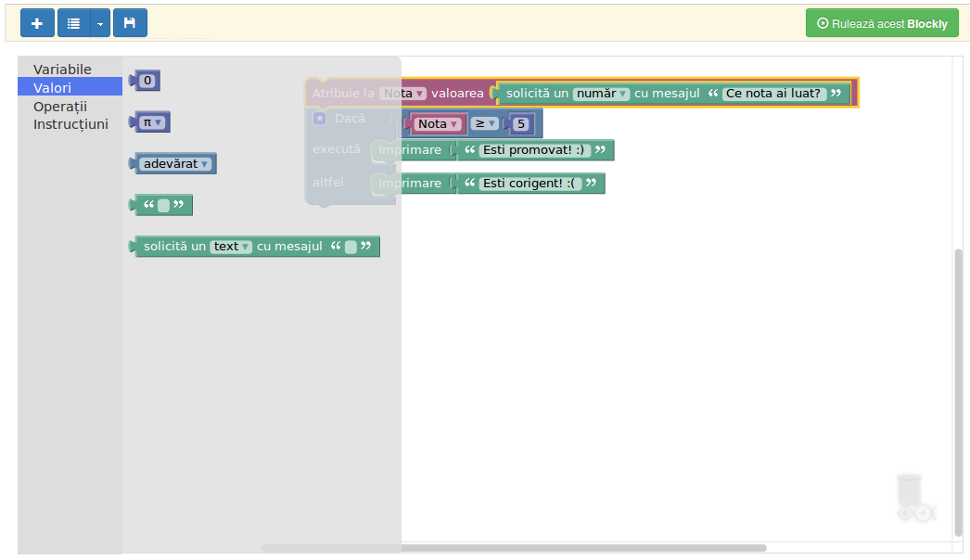
Task: Click the vertical scrollbar on right side
Action: [x=959, y=391]
